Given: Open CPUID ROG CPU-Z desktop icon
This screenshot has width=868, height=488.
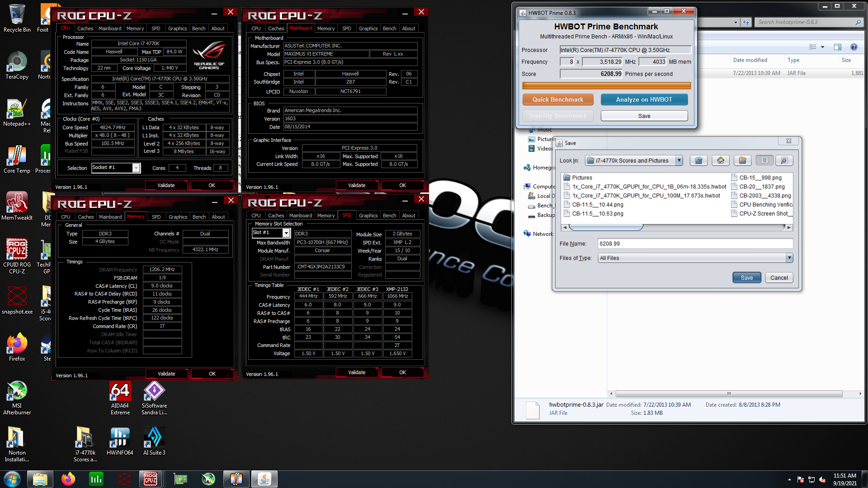Looking at the screenshot, I should click(17, 256).
